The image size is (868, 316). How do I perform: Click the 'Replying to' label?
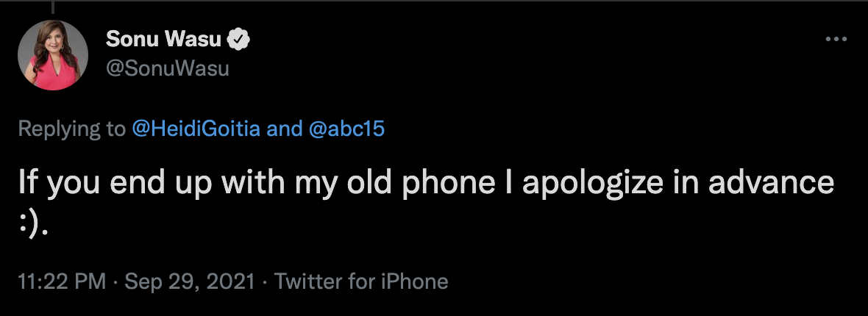[x=72, y=129]
